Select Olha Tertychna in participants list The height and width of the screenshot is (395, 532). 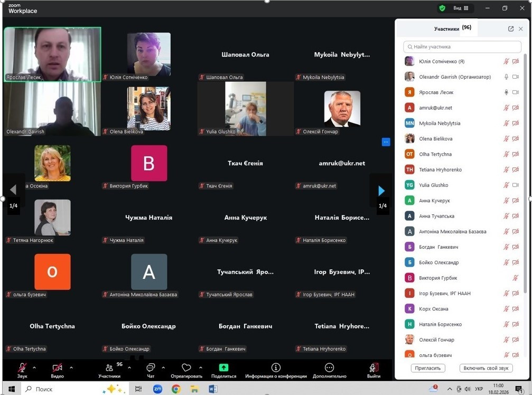pos(435,154)
